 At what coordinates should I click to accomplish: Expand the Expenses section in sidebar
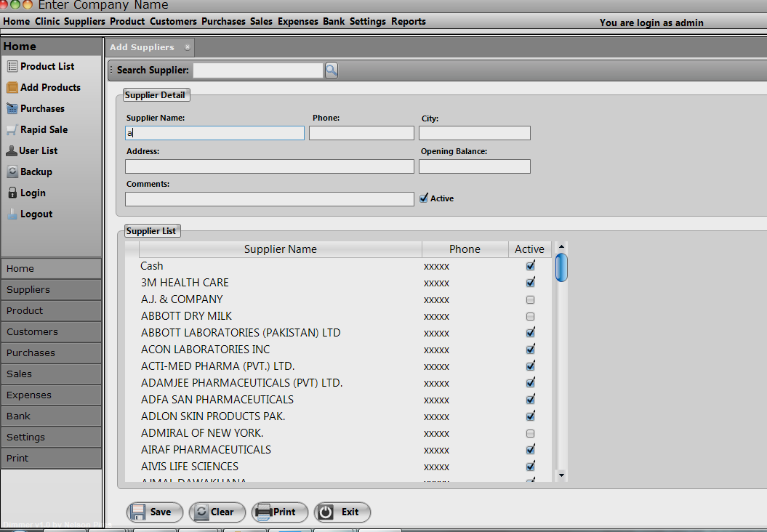point(52,395)
